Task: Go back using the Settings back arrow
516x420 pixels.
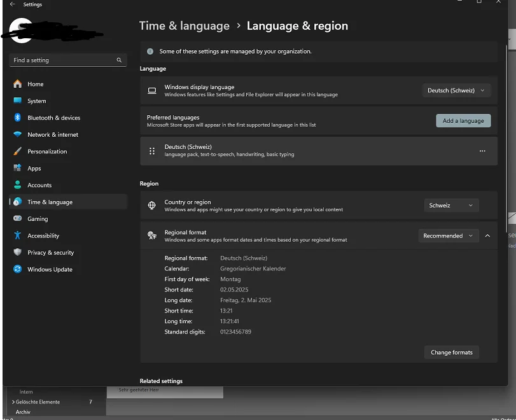Action: [x=13, y=4]
